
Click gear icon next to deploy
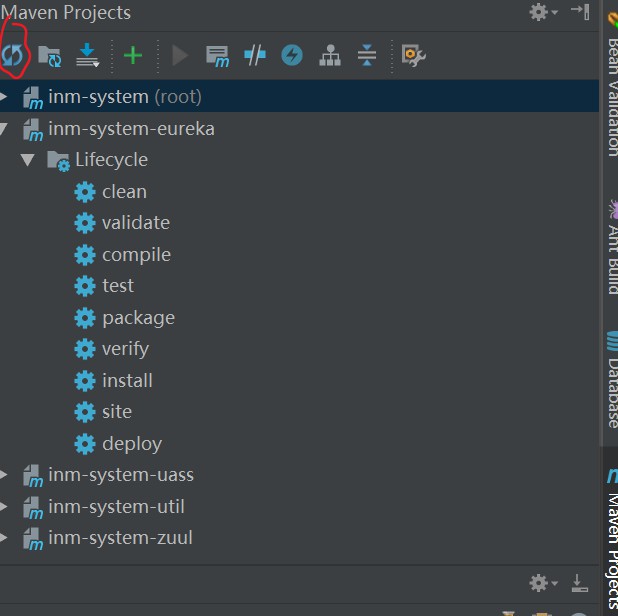click(x=85, y=444)
